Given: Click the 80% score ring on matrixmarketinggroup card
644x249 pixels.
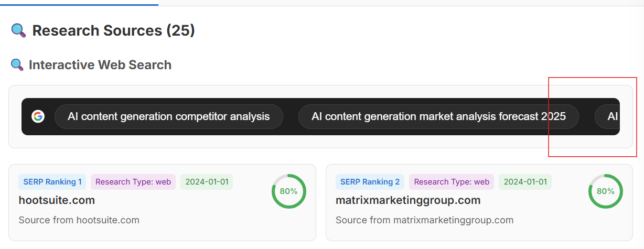Looking at the screenshot, I should [605, 191].
